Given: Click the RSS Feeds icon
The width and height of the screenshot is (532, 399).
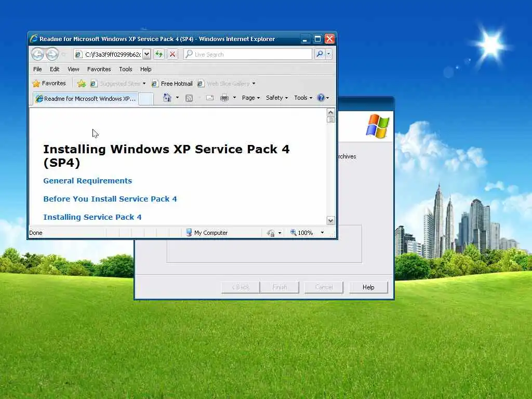Looking at the screenshot, I should pos(189,98).
